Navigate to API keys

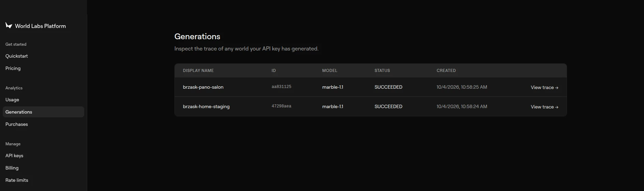click(x=14, y=156)
